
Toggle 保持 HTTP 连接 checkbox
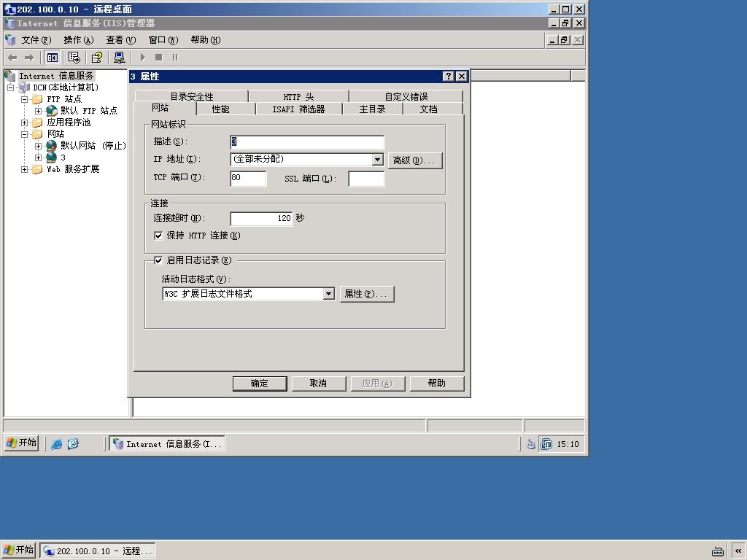pos(158,236)
